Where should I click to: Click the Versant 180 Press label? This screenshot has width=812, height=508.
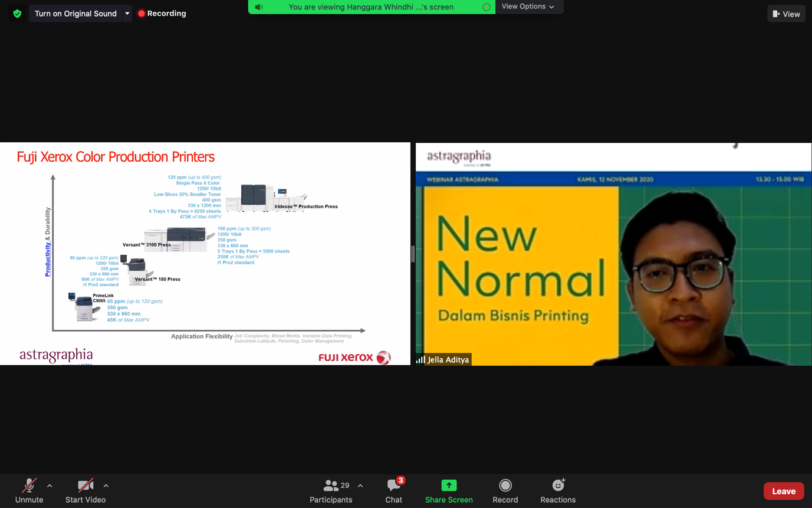coord(157,279)
